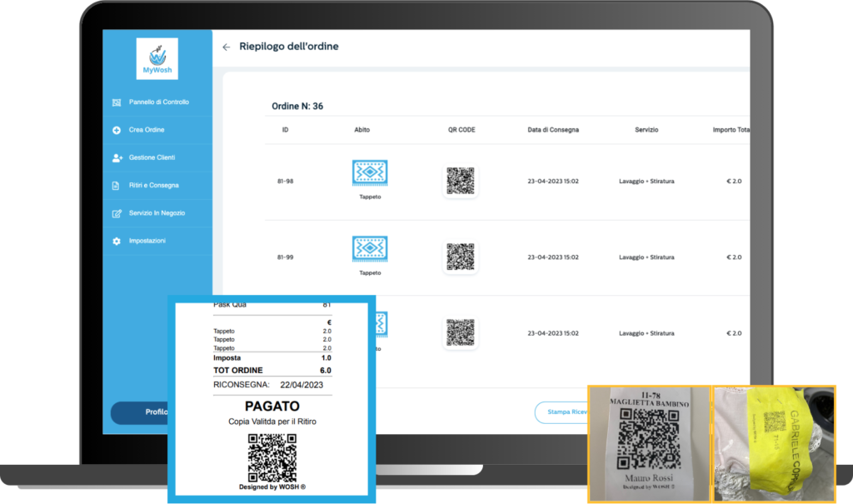Open Ritiri e Consegna section
Screen dimensions: 853x504
pos(153,185)
